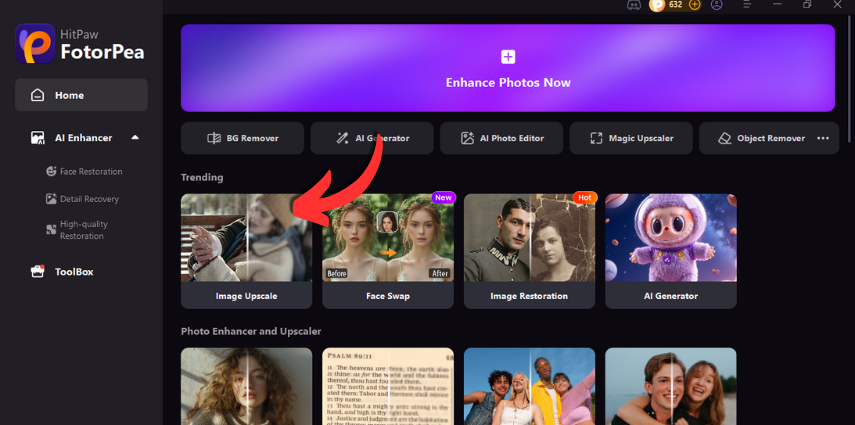The image size is (855, 425).
Task: Click the Detail Recovery icon
Action: [x=51, y=199]
